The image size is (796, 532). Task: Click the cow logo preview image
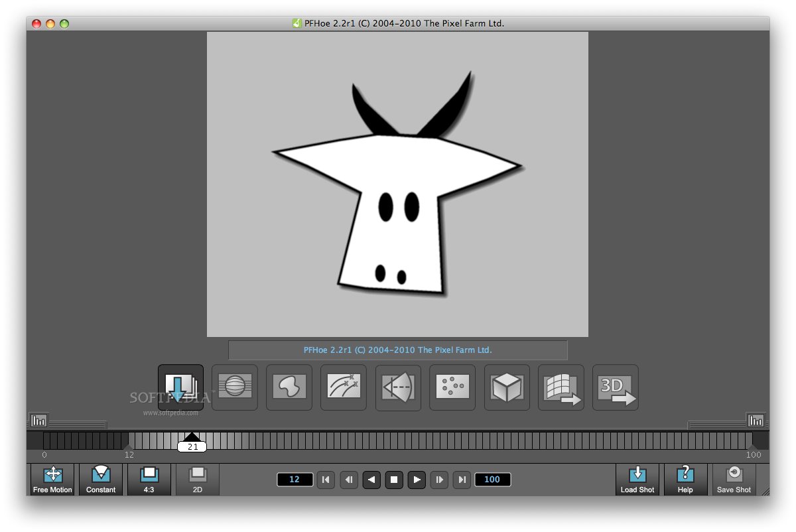397,184
